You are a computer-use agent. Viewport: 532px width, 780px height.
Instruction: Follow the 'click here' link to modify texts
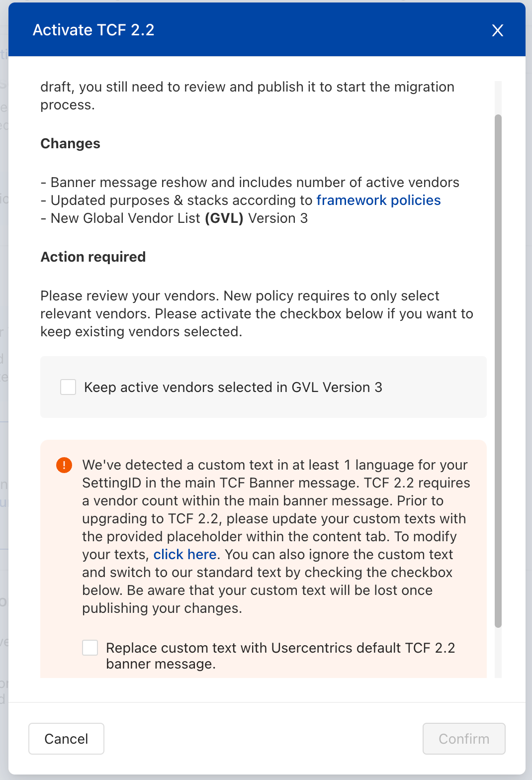pyautogui.click(x=185, y=554)
